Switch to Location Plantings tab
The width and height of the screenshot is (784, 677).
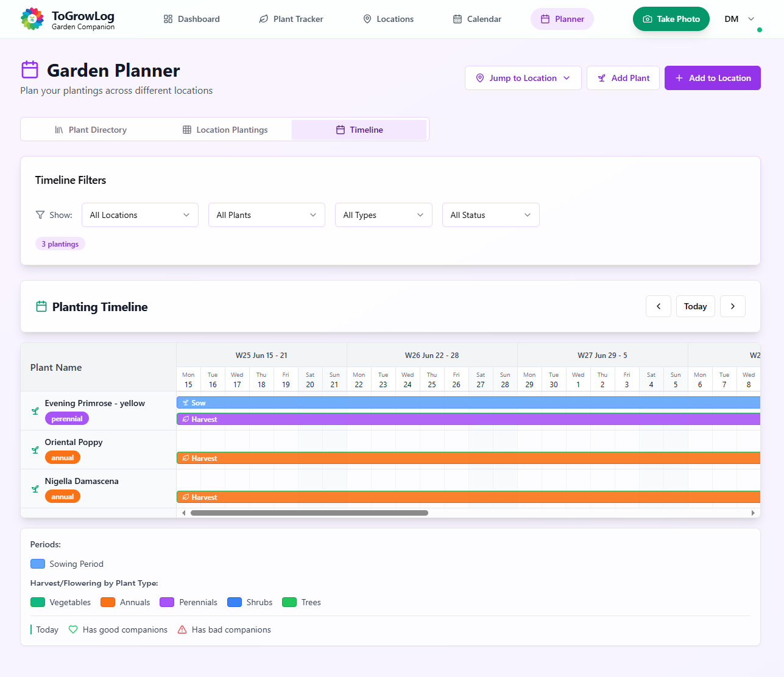click(x=225, y=130)
